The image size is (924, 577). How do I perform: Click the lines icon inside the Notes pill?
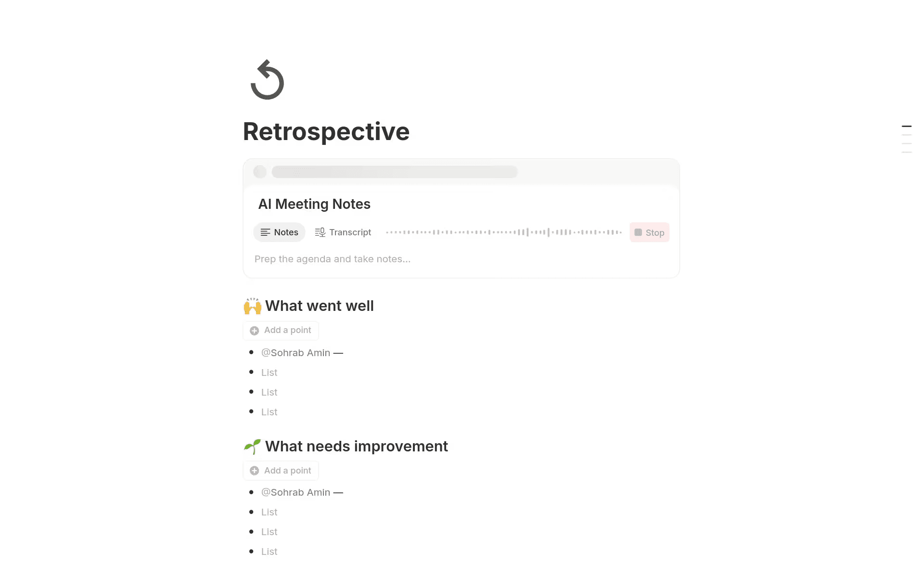coord(266,232)
